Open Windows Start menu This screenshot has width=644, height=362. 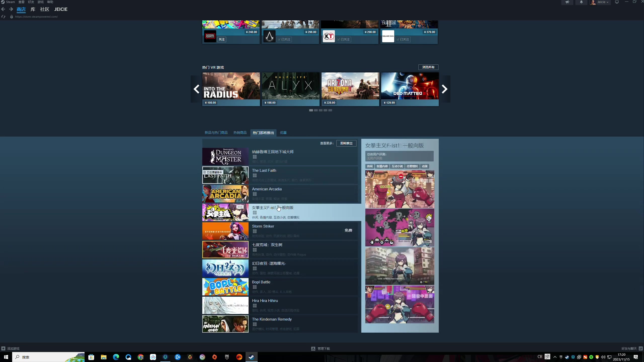coord(6,357)
